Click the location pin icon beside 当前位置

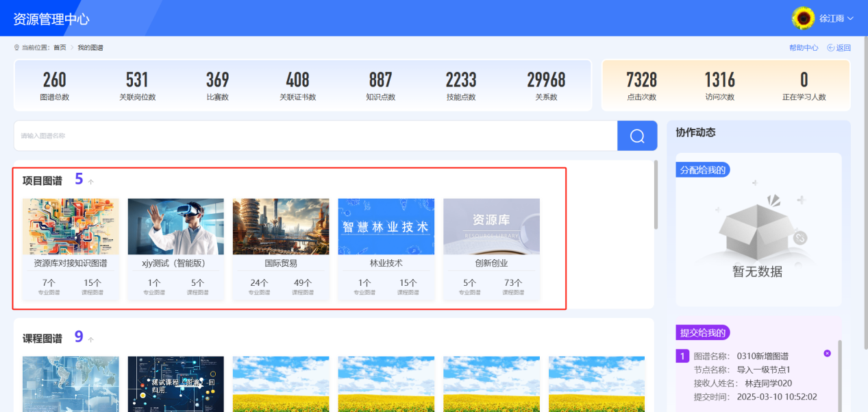pos(16,48)
